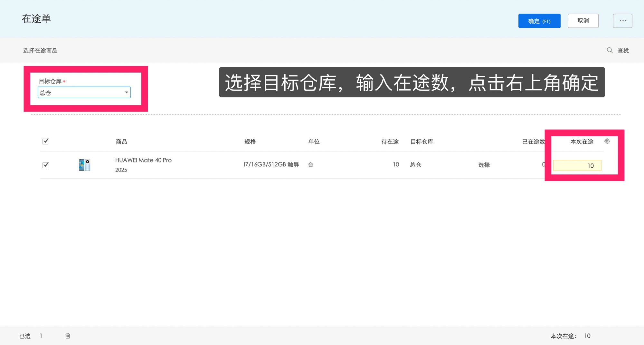Click the HUAWEI Mate 40 Pro product thumbnail
The width and height of the screenshot is (644, 345).
click(x=85, y=165)
